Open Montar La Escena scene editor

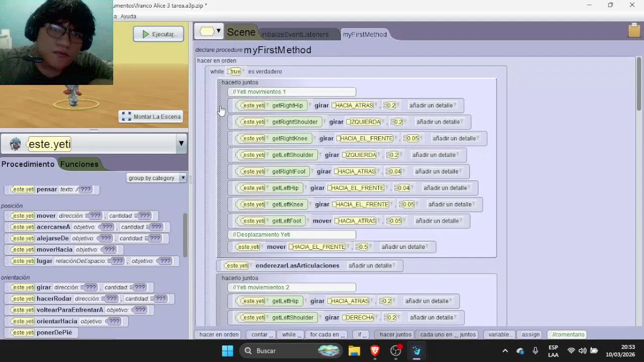click(151, 117)
